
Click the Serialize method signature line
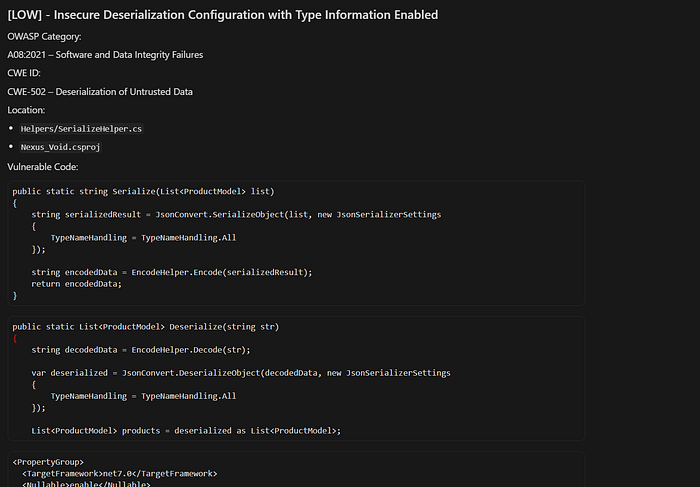coord(143,191)
